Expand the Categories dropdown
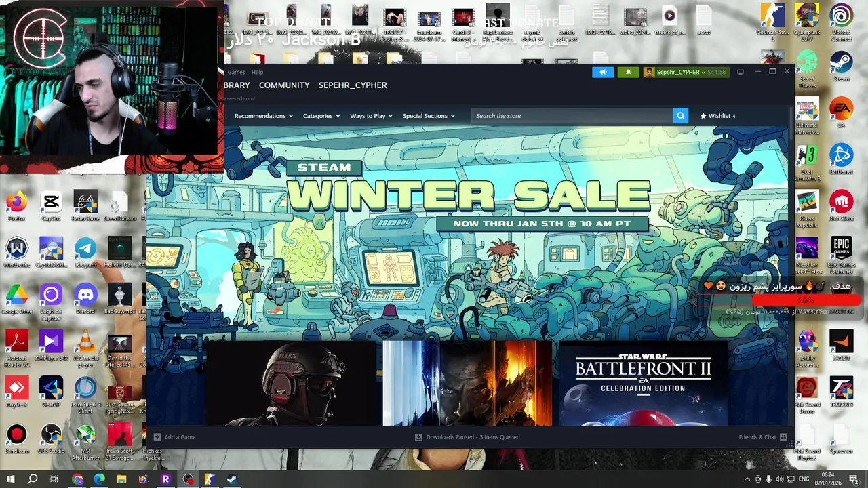 pos(321,116)
